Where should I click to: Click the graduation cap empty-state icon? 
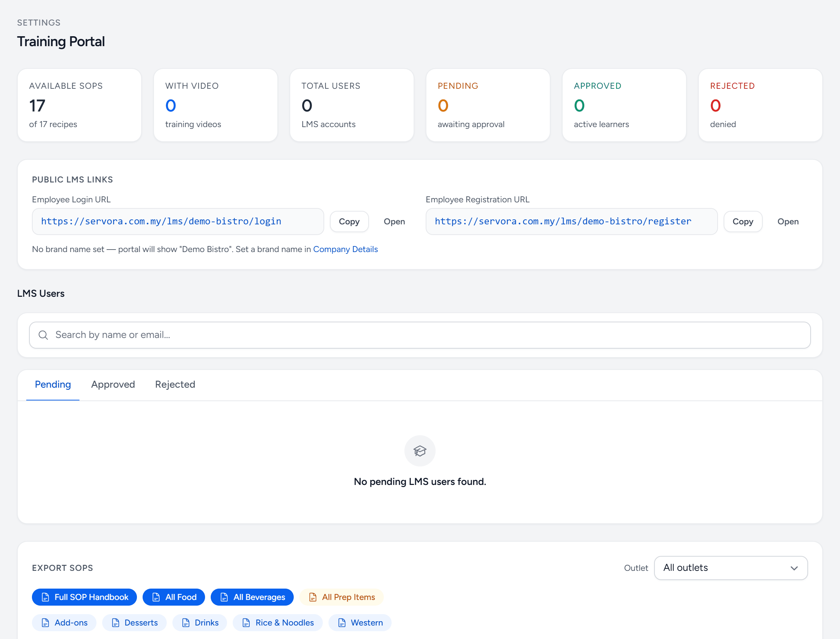point(420,451)
